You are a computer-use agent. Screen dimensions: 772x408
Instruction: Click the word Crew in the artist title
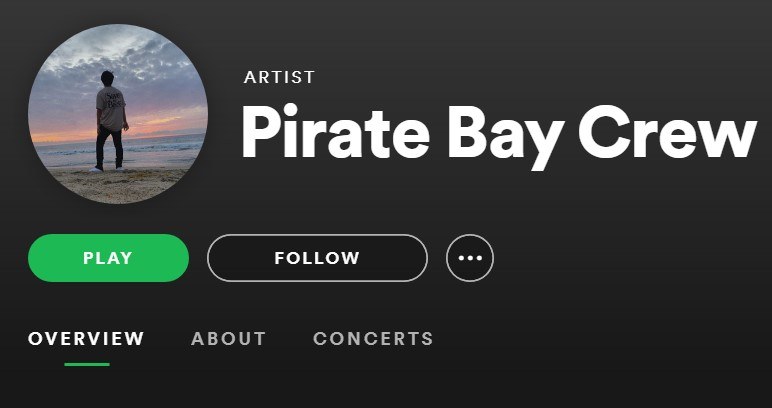pyautogui.click(x=667, y=131)
